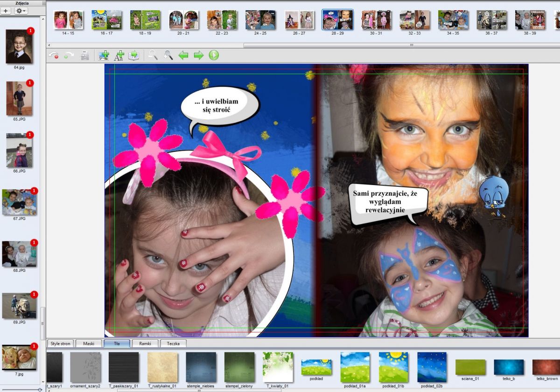Select photo 64.jpg in the photo list
This screenshot has height=392, width=560.
coord(19,47)
